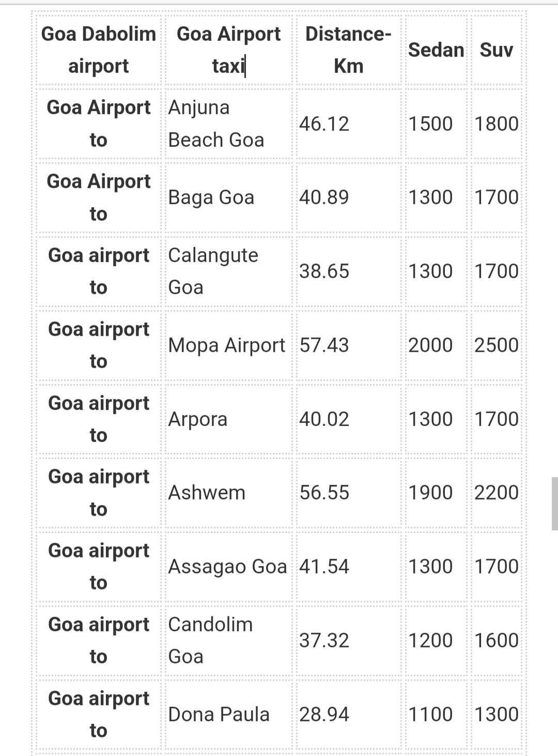Image resolution: width=558 pixels, height=756 pixels.
Task: Click the Goa Airport taxi header cell
Action: pyautogui.click(x=229, y=50)
